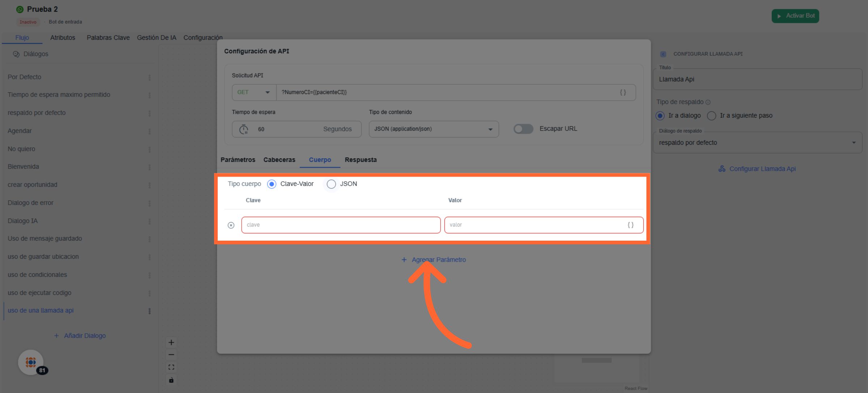868x393 pixels.
Task: Open options menu for uso de una llamada api
Action: pyautogui.click(x=149, y=311)
